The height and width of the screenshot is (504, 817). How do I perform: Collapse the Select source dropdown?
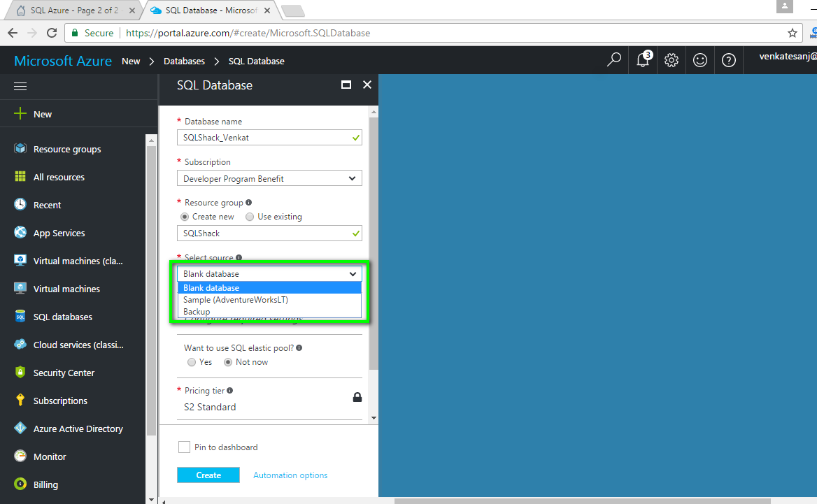point(269,274)
